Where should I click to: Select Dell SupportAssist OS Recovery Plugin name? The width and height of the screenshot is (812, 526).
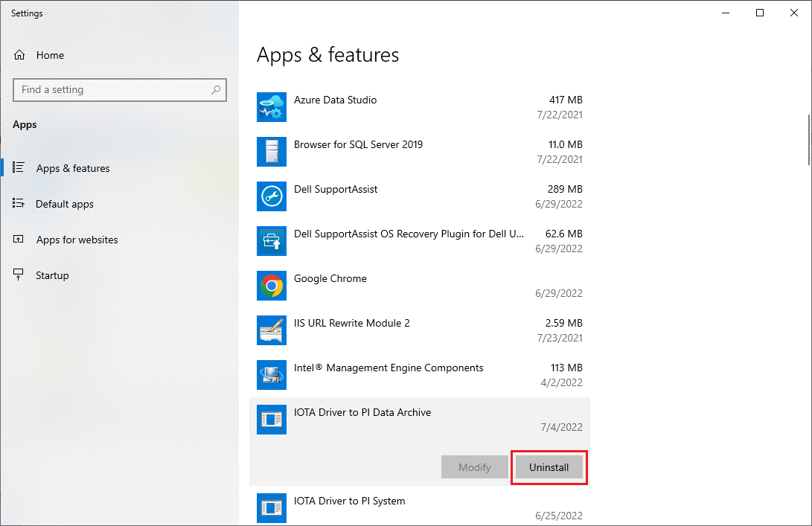409,234
